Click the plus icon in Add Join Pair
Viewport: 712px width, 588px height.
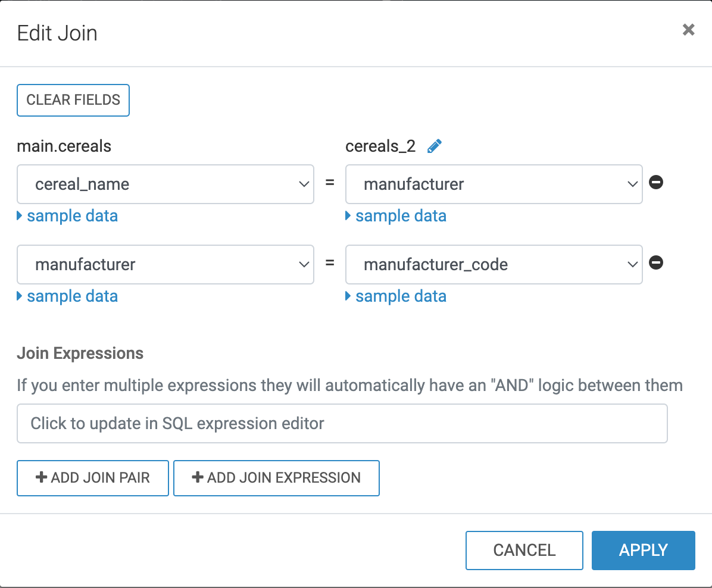(42, 477)
